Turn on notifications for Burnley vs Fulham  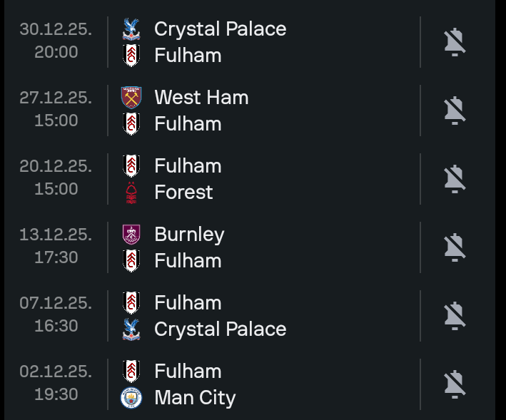coord(455,247)
